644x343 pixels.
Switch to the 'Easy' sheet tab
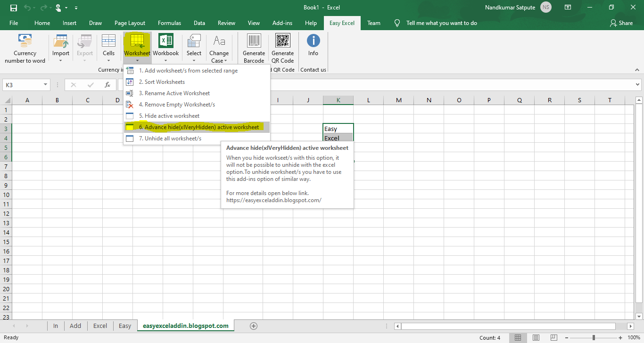pyautogui.click(x=125, y=326)
